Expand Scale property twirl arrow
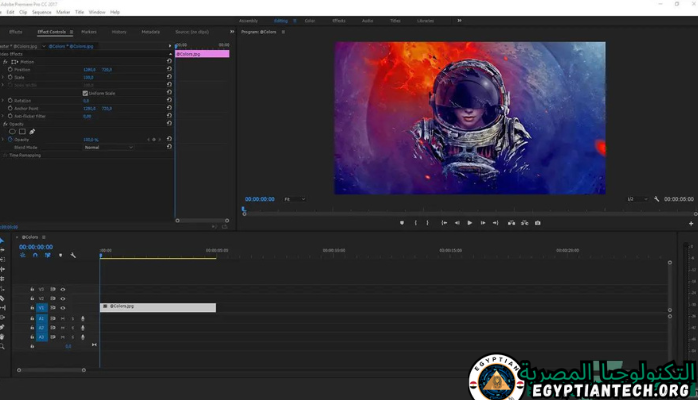Image resolution: width=698 pixels, height=400 pixels. click(x=3, y=77)
